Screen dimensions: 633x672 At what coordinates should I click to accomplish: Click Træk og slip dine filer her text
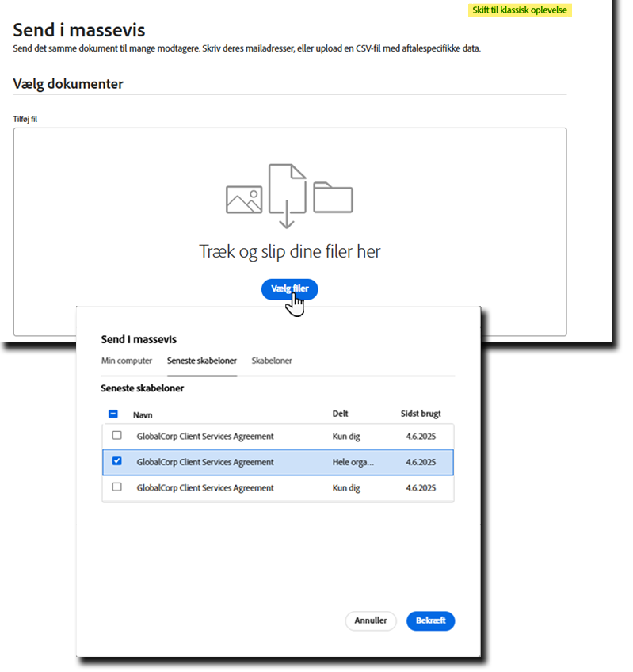click(x=290, y=251)
